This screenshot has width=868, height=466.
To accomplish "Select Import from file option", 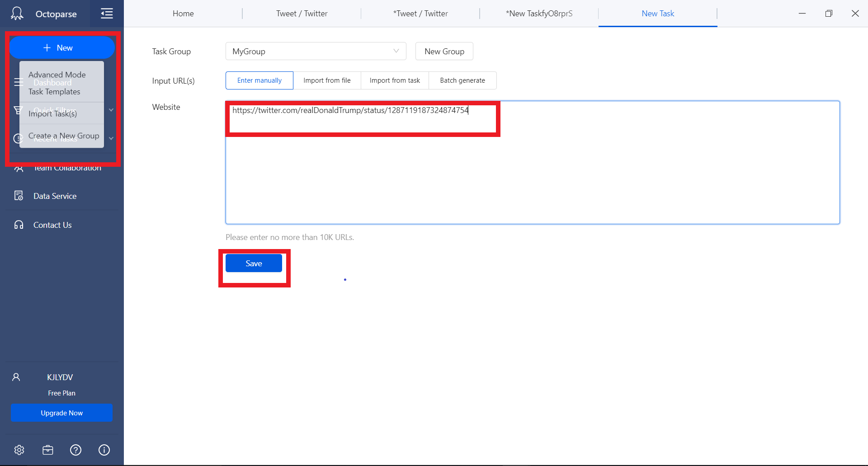I will pos(327,80).
